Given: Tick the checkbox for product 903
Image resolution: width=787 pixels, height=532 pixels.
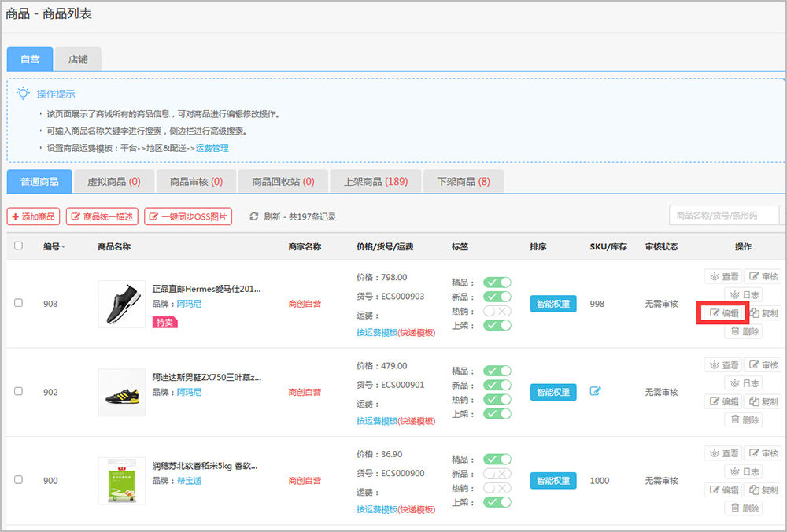Looking at the screenshot, I should [x=19, y=303].
